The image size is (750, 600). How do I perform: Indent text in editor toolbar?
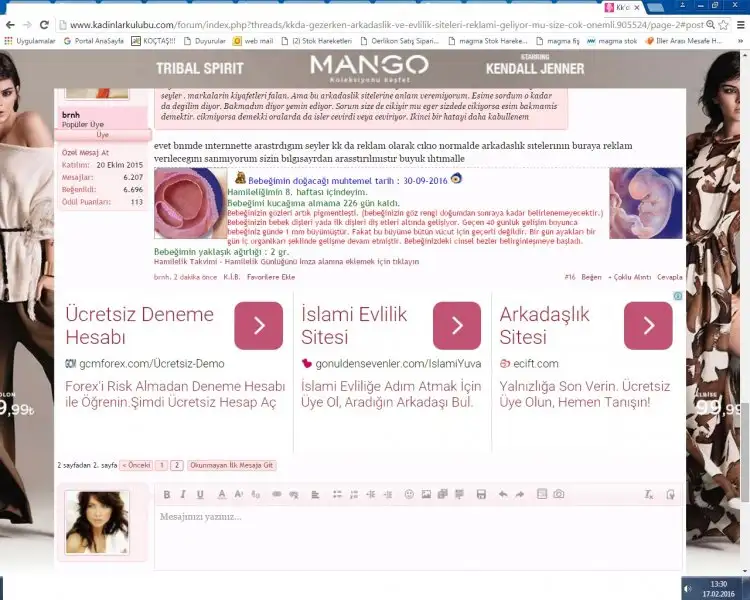point(388,494)
